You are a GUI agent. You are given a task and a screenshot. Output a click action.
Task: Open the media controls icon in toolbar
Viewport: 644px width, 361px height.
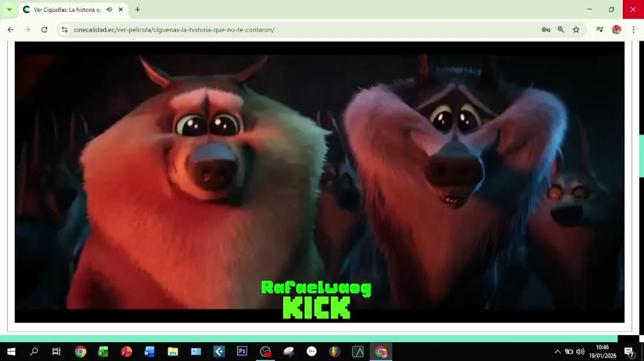[599, 30]
